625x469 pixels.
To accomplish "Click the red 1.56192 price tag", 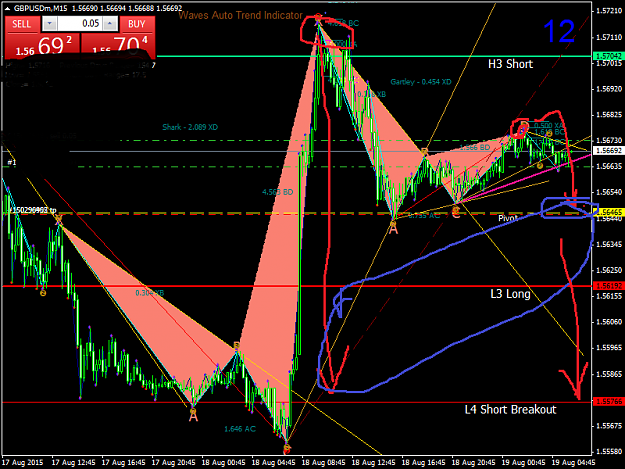I will [x=608, y=286].
